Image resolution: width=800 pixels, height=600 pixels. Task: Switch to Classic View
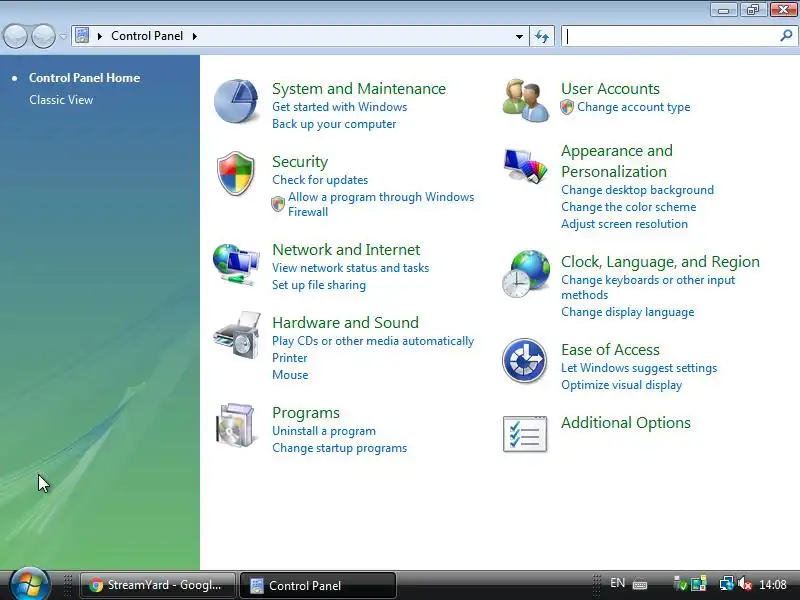click(61, 100)
